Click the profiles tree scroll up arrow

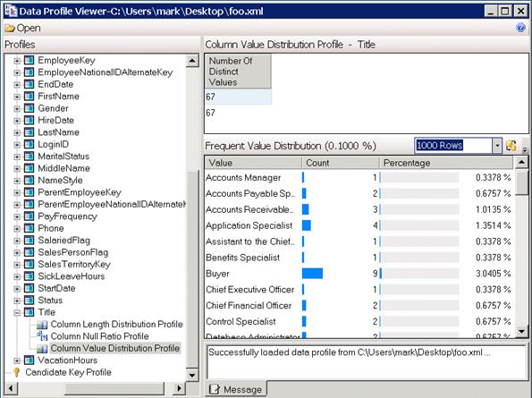[x=192, y=61]
